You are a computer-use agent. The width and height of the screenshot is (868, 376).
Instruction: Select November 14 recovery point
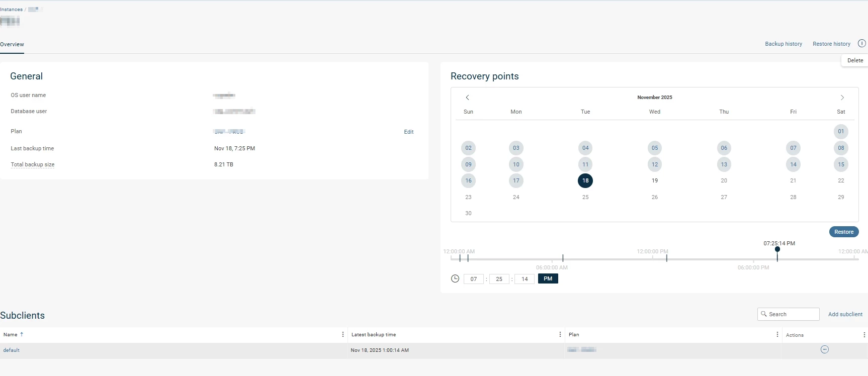click(793, 164)
